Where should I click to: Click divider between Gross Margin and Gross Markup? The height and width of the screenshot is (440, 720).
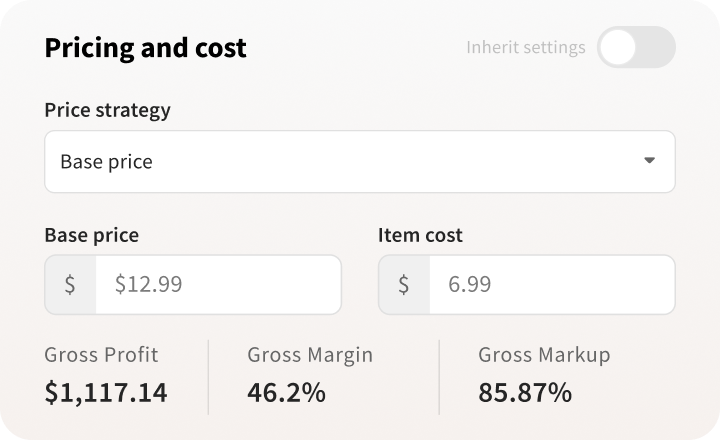[439, 377]
